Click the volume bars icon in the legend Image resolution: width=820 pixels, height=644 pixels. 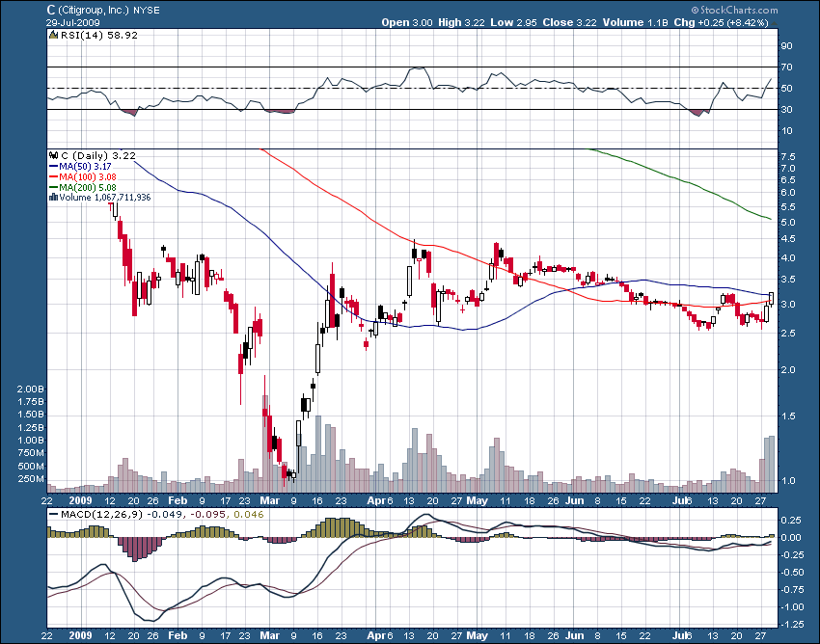[53, 197]
